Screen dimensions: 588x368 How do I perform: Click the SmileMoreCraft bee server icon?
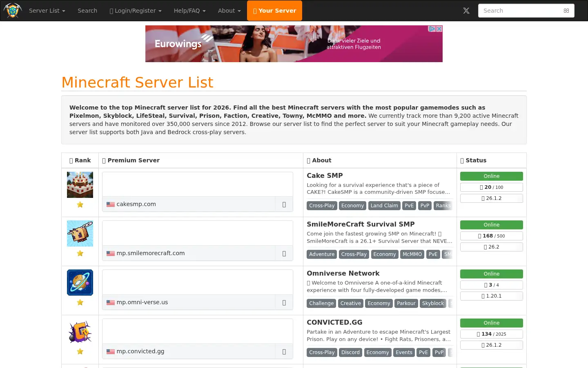(x=80, y=233)
